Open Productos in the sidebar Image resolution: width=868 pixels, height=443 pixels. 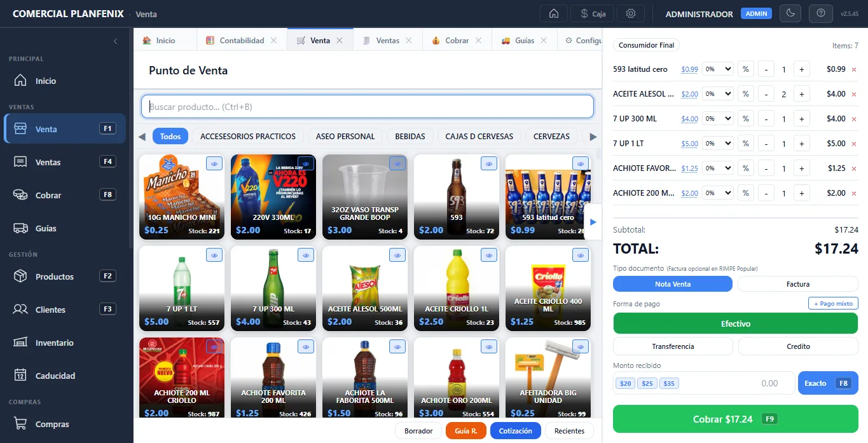(66, 276)
